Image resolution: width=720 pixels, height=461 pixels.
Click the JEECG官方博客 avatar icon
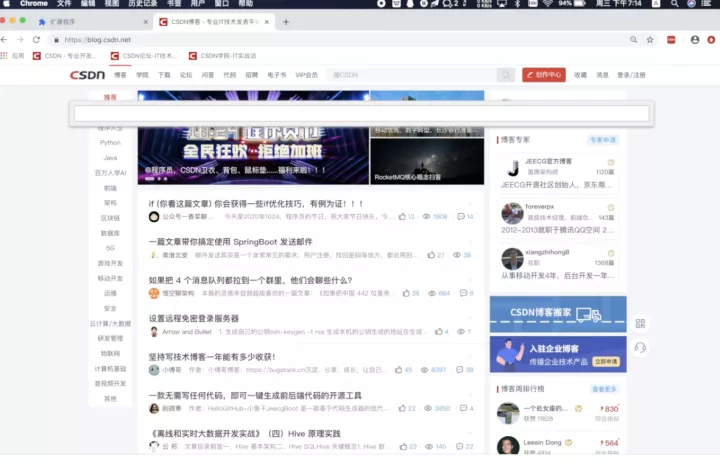pyautogui.click(x=512, y=168)
